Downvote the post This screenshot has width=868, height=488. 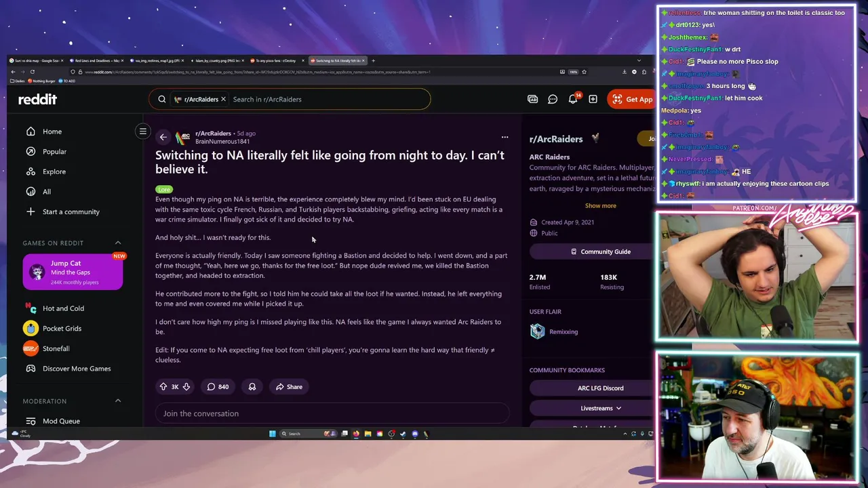[186, 386]
